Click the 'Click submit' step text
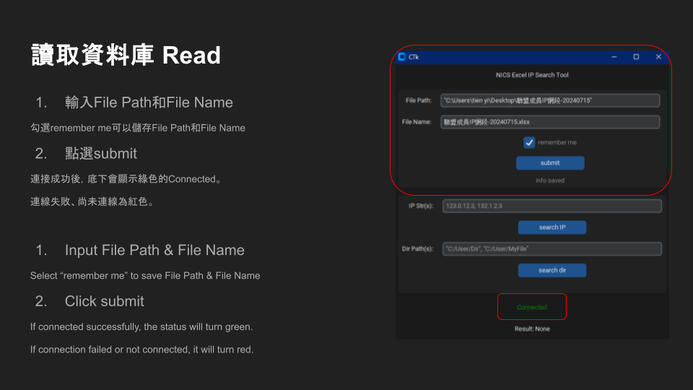Screen dimensions: 693x390 [104, 302]
